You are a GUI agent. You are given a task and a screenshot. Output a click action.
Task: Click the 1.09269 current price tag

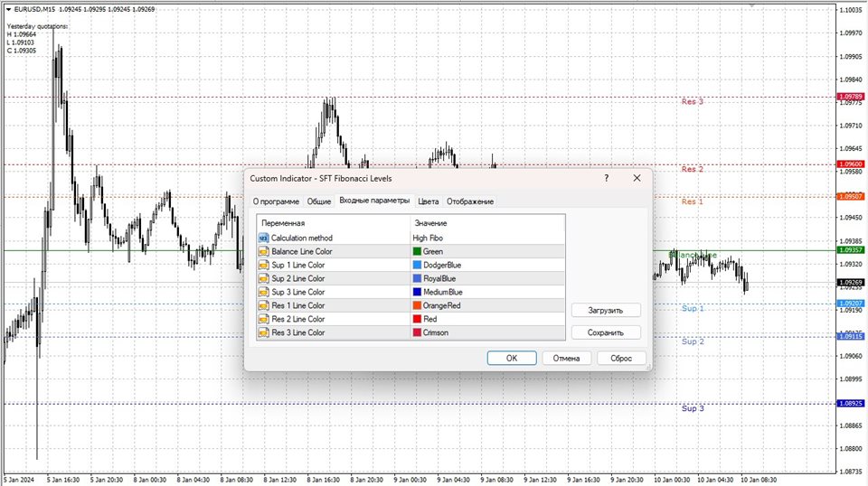point(850,282)
